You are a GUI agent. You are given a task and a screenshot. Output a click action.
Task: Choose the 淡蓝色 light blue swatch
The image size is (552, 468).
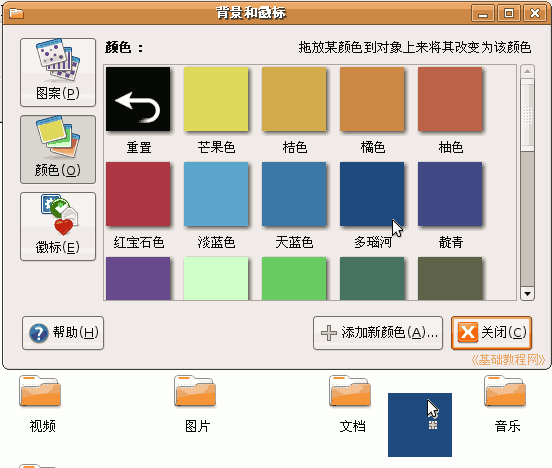[216, 194]
